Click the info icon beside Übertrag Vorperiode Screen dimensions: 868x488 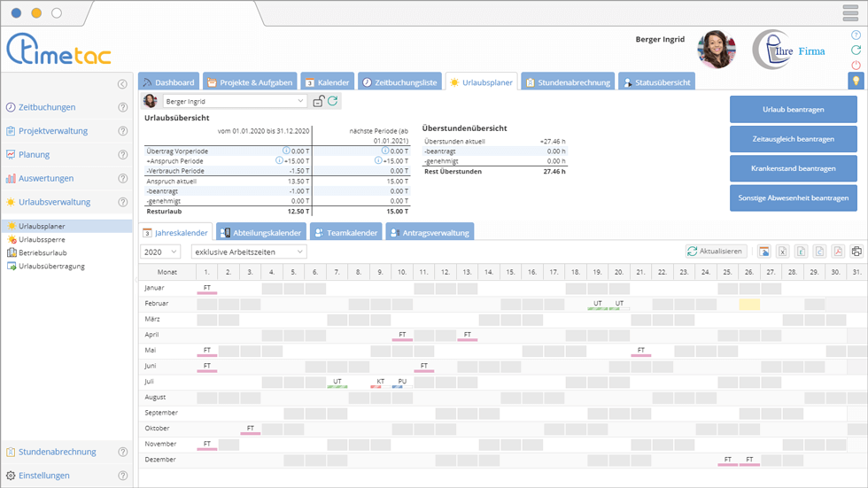pos(286,151)
